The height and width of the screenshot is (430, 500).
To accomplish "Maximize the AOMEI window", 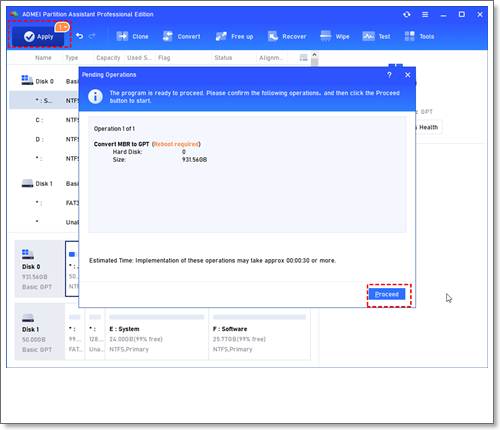I will pos(462,14).
